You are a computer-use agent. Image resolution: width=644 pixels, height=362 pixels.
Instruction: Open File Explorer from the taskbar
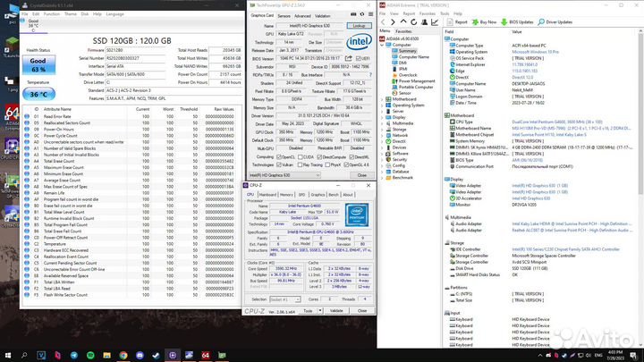coord(106,355)
